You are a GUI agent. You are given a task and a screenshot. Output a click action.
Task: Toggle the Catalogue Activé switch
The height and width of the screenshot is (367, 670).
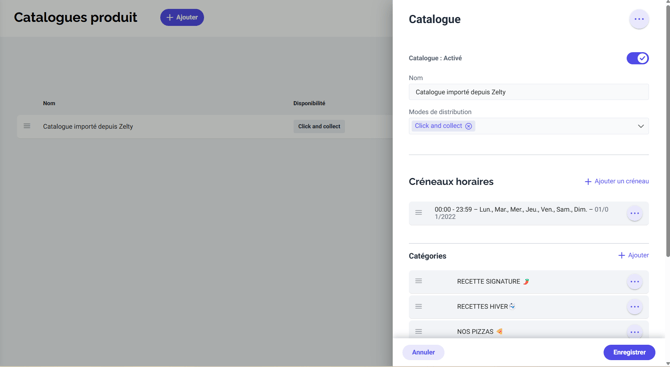click(x=638, y=58)
